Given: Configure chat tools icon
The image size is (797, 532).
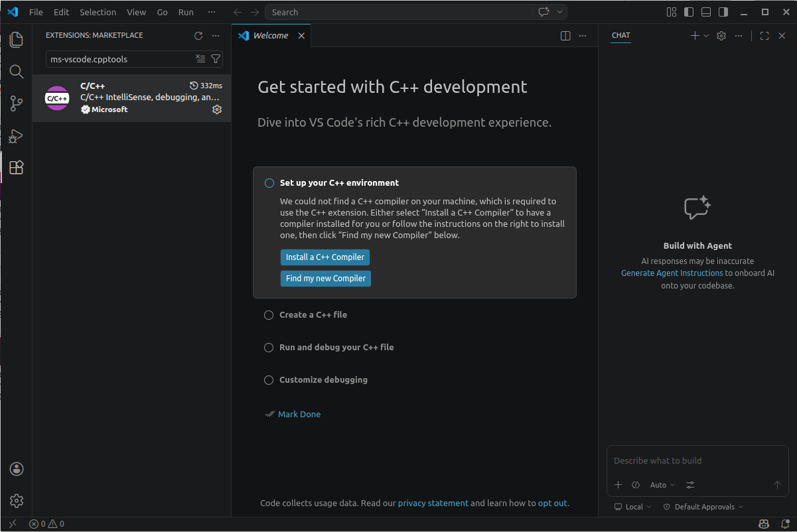Looking at the screenshot, I should tap(690, 485).
